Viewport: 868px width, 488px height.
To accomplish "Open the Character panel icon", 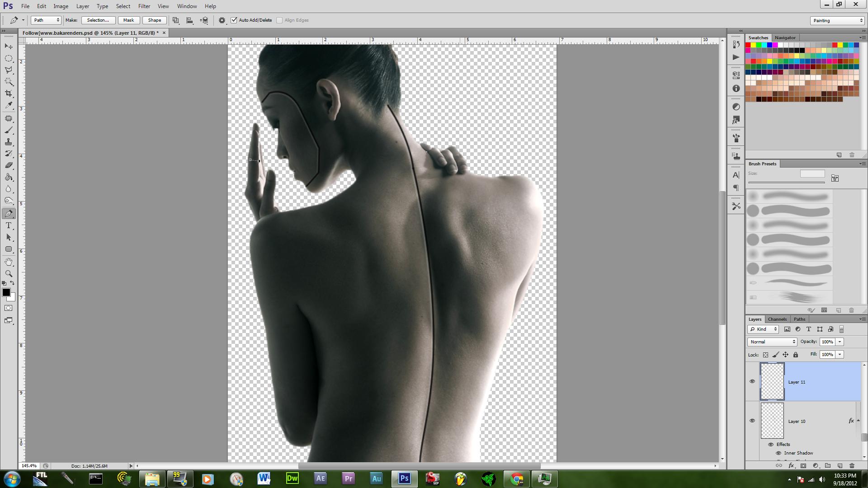I will pos(736,175).
